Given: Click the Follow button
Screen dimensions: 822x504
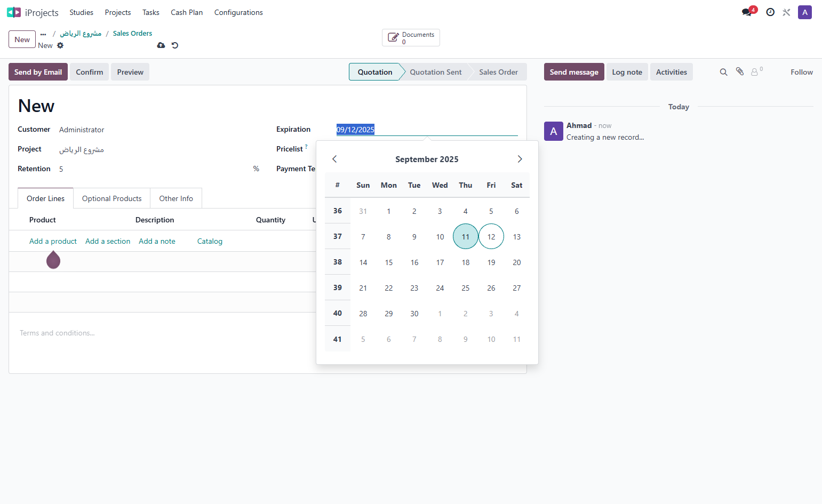Looking at the screenshot, I should [802, 72].
